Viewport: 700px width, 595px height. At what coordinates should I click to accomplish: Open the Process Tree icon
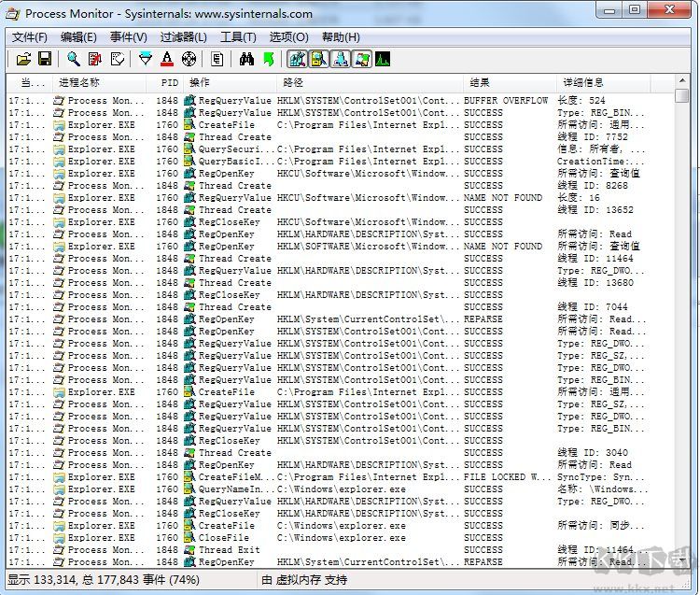(x=217, y=59)
